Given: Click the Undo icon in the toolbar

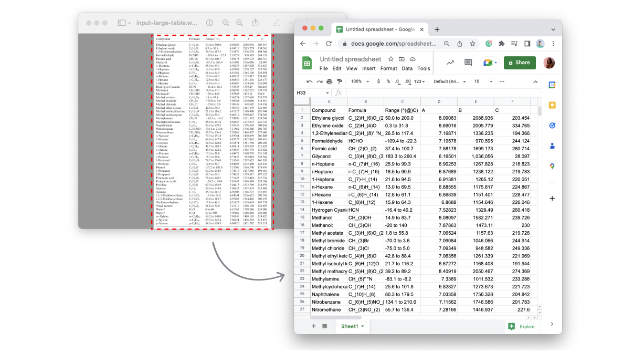Looking at the screenshot, I should coord(310,81).
